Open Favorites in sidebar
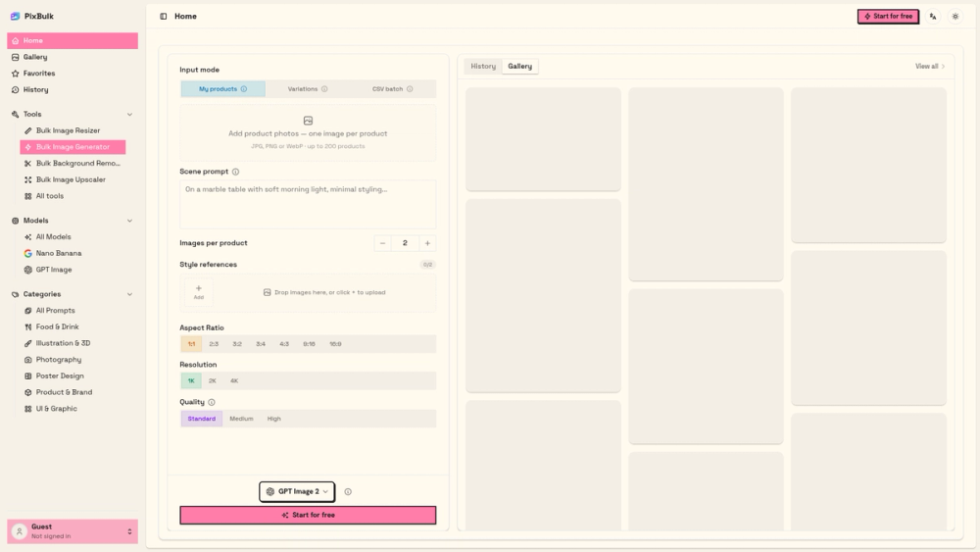This screenshot has height=552, width=980. click(73, 74)
